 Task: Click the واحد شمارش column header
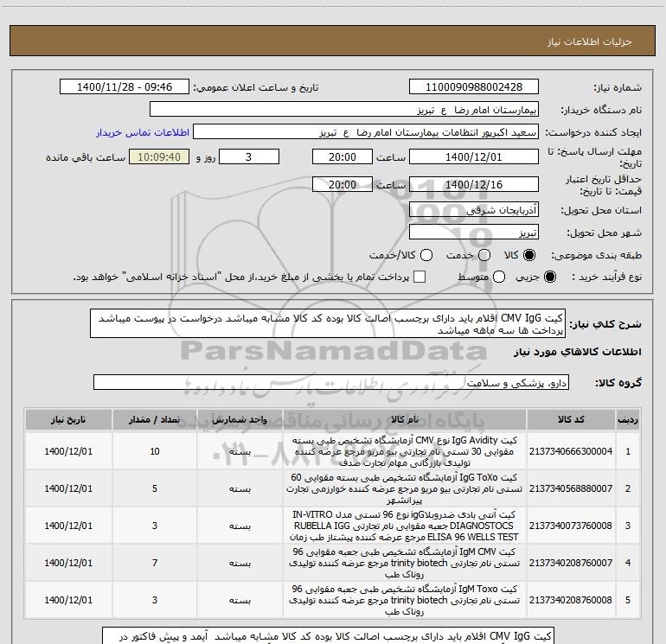[240, 420]
